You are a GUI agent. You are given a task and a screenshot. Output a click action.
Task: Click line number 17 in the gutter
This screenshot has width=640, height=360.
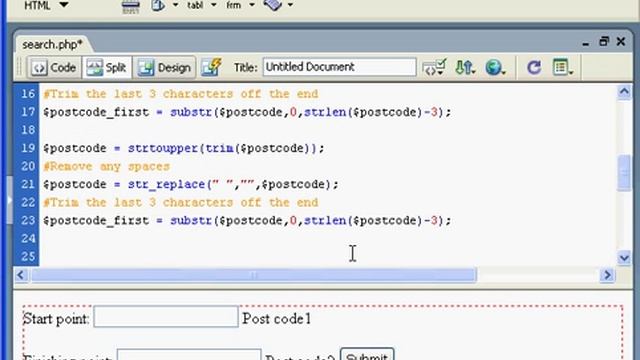(x=28, y=112)
